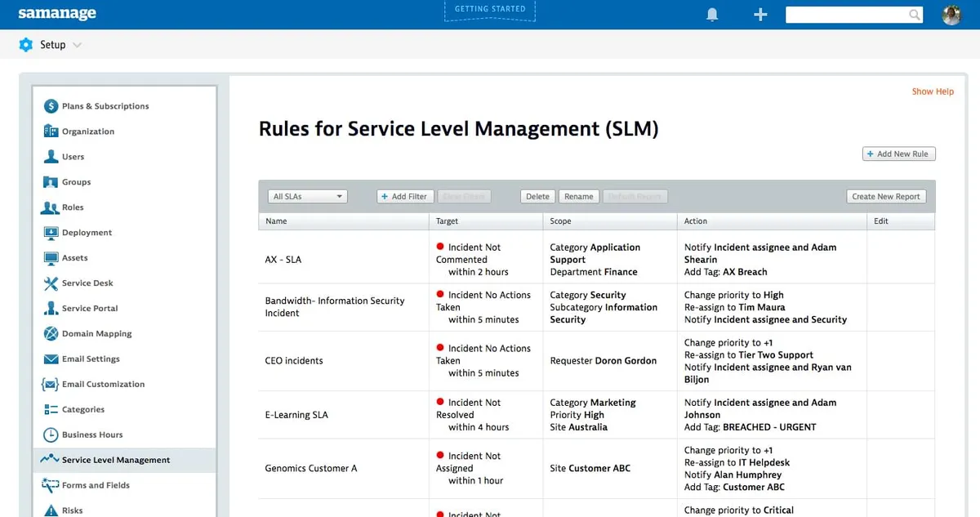Click the plus icon in header

click(760, 15)
